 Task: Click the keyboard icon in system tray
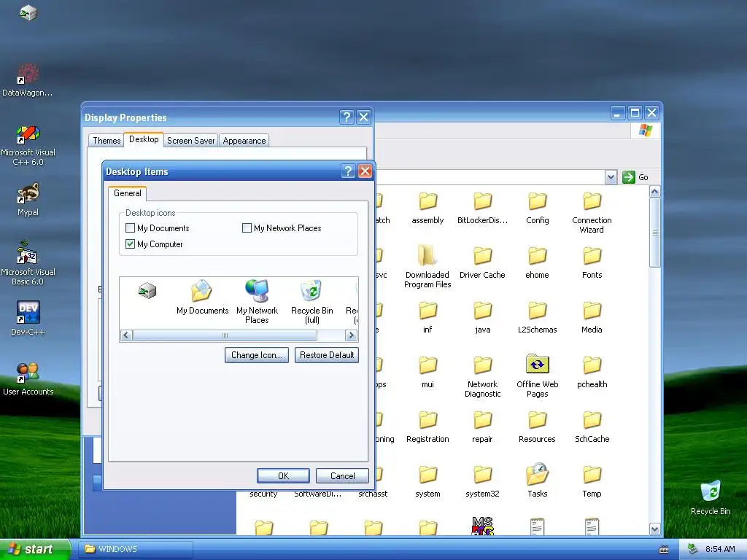pos(664,550)
